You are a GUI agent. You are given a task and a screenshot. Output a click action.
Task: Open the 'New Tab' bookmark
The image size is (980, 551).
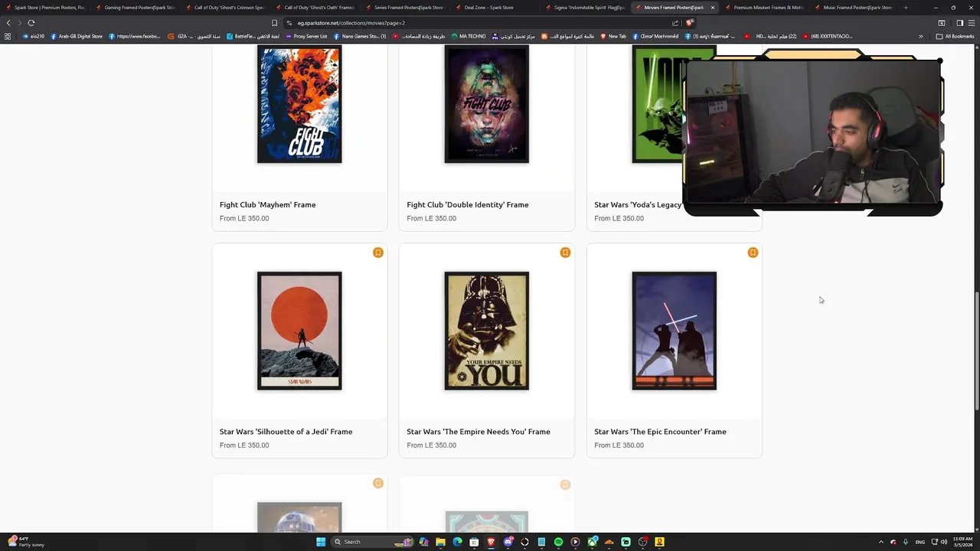[612, 36]
